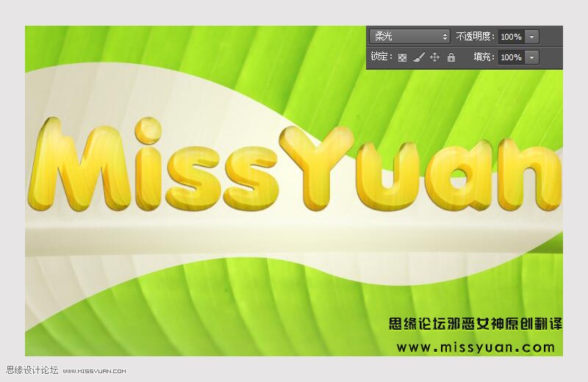Click the www.missyuan.com text on image
The image size is (588, 382).
tap(476, 347)
